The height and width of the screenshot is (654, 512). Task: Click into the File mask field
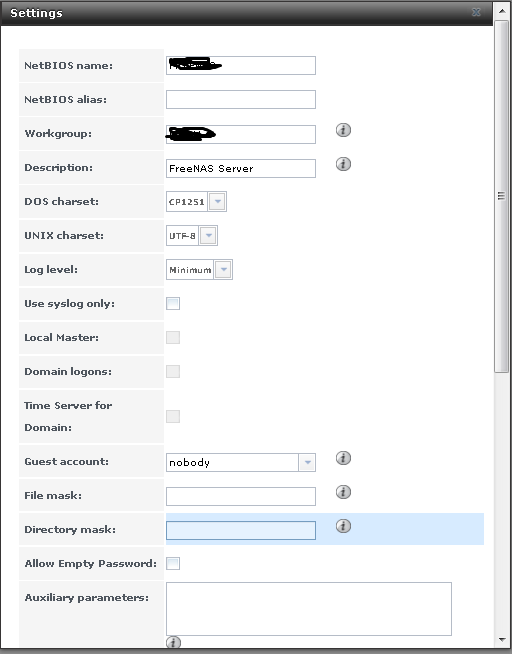click(241, 496)
